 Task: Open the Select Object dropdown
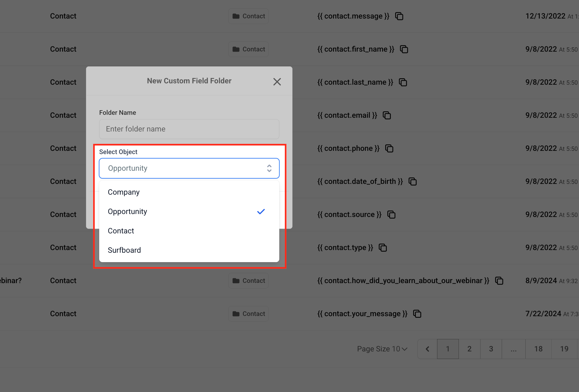click(189, 168)
